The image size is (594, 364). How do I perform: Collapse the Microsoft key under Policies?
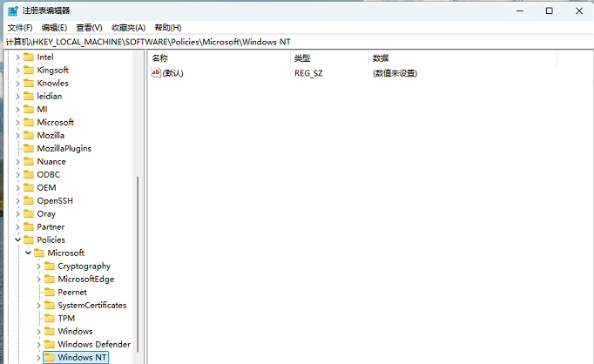tap(28, 253)
